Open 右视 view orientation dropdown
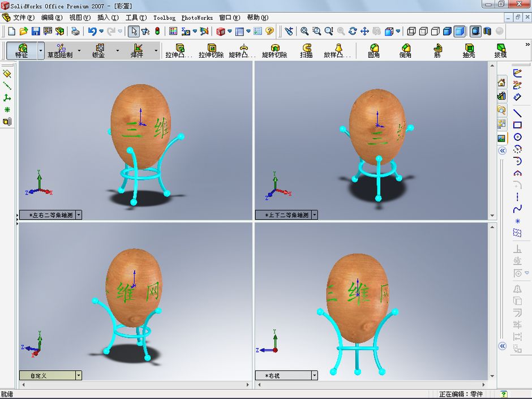 coord(315,375)
